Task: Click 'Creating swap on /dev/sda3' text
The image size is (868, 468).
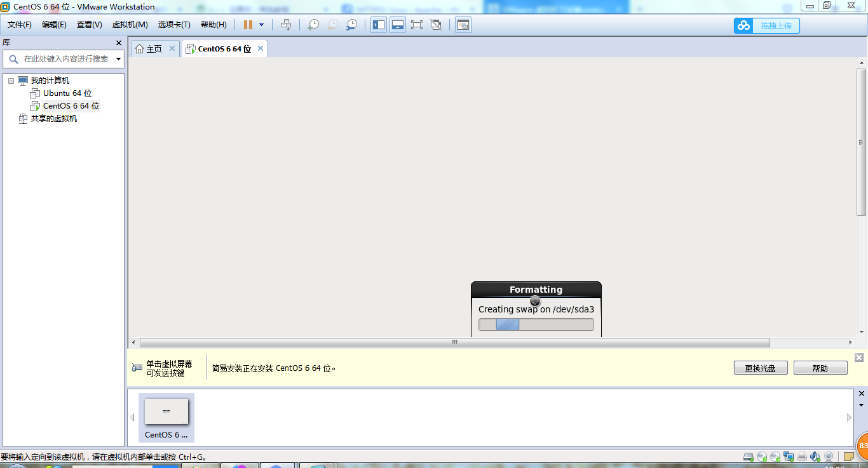Action: pos(536,309)
